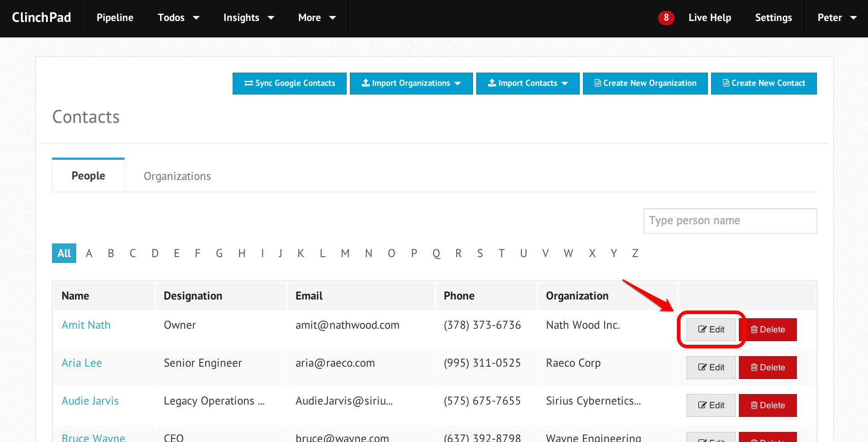Delete the Aria Lee contact

click(x=768, y=368)
